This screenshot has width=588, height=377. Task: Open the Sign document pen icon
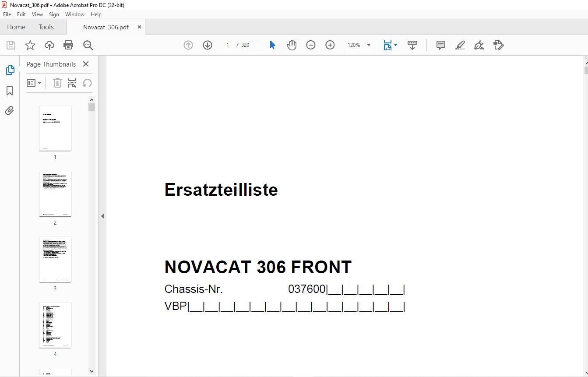pyautogui.click(x=479, y=45)
